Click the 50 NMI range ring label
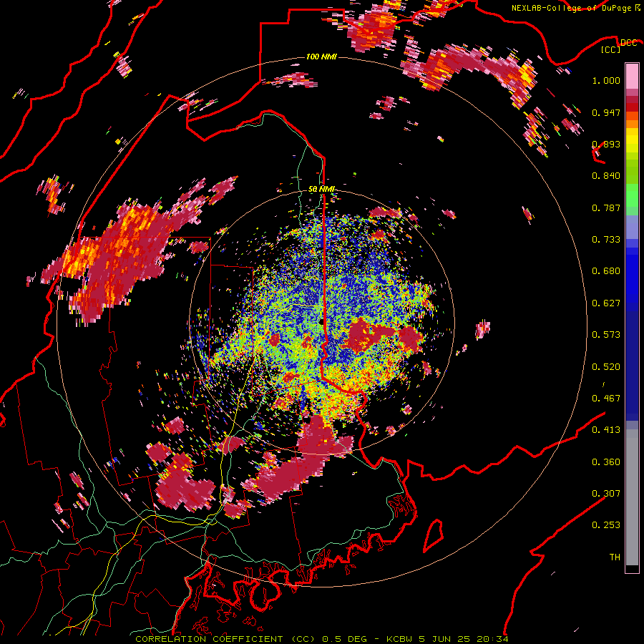This screenshot has width=644, height=644. (x=321, y=190)
